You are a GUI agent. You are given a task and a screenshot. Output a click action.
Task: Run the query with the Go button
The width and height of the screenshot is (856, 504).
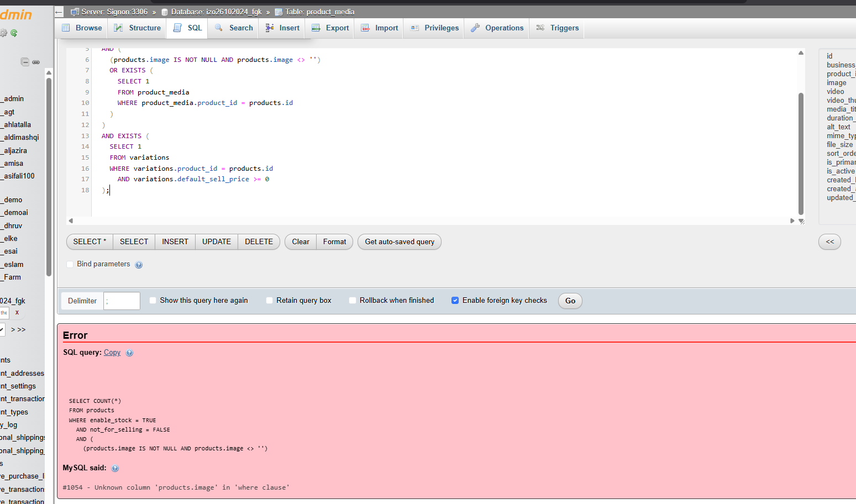[570, 301]
